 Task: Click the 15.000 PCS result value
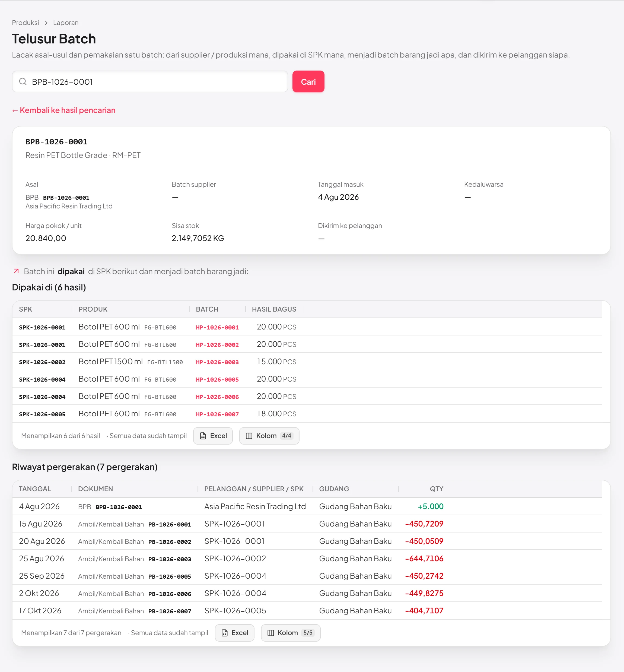point(276,362)
